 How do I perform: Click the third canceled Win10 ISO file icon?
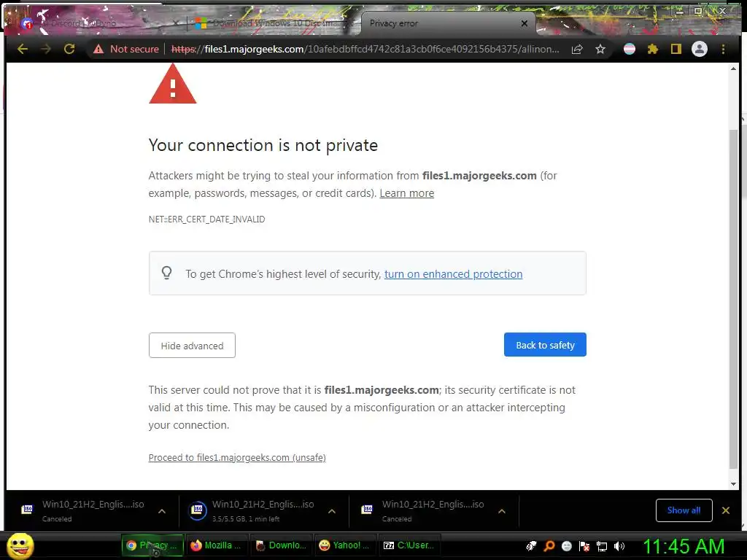(368, 510)
